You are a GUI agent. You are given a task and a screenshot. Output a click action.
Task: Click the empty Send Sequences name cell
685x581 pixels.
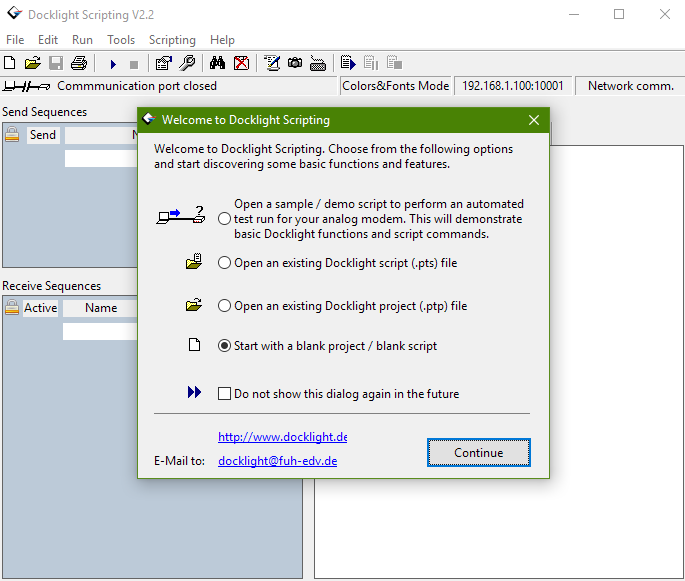101,158
